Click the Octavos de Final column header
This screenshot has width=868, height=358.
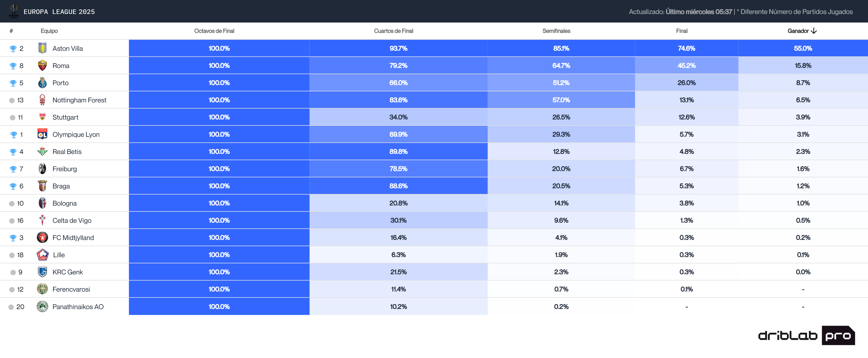(214, 31)
